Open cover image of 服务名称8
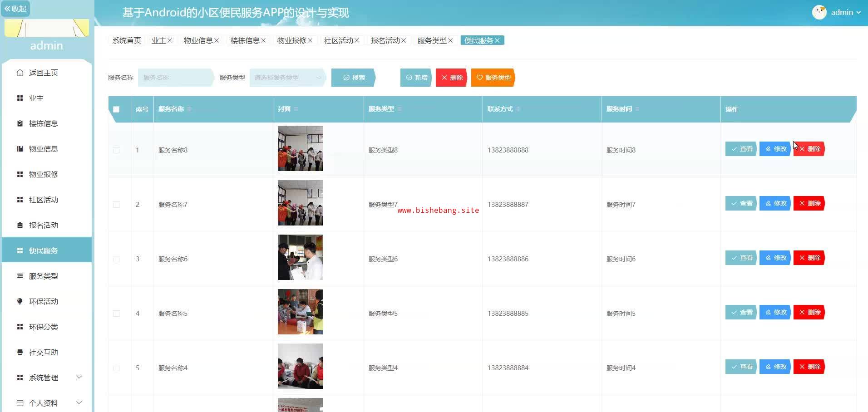This screenshot has width=868, height=412. (x=301, y=148)
